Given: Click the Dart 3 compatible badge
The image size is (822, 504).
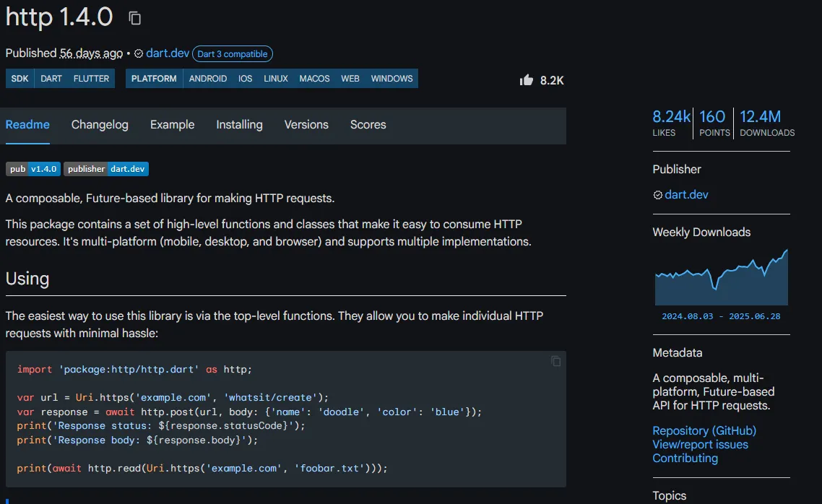Looking at the screenshot, I should pyautogui.click(x=233, y=54).
